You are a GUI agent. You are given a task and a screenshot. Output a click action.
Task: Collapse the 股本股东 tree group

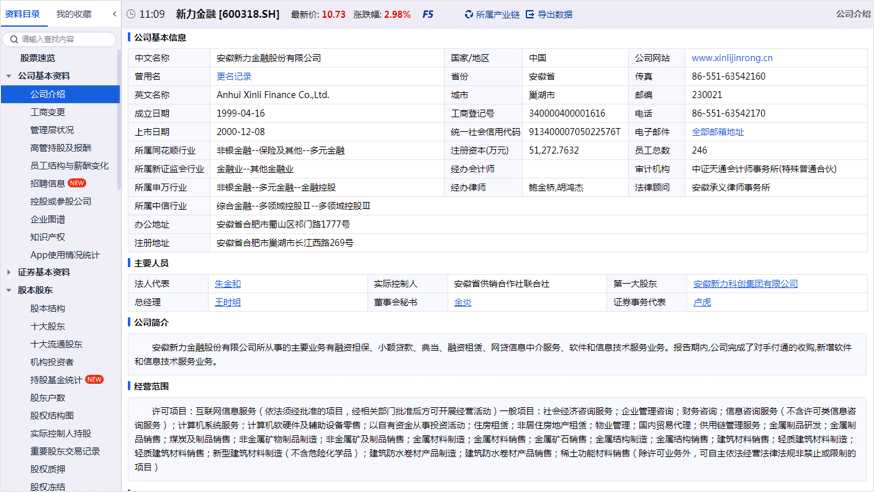(x=9, y=290)
